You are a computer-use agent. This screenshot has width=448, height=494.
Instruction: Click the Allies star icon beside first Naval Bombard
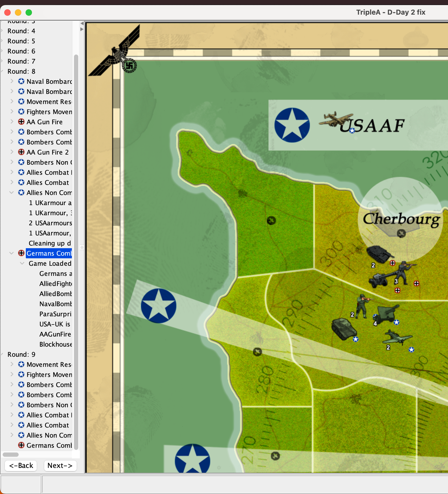point(21,81)
